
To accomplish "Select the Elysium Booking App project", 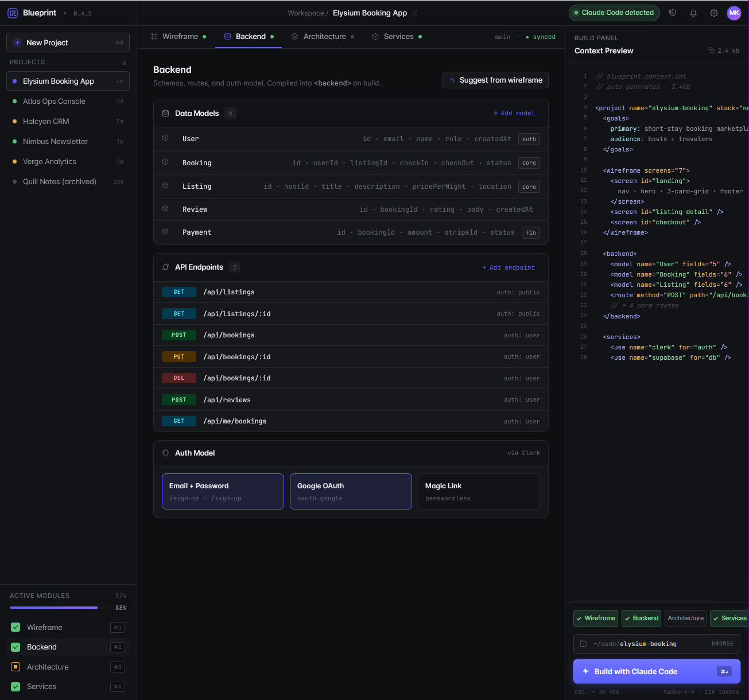I will 68,81.
